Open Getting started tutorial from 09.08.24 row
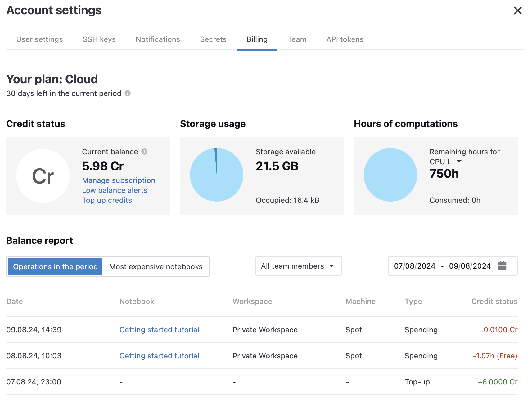 point(159,330)
